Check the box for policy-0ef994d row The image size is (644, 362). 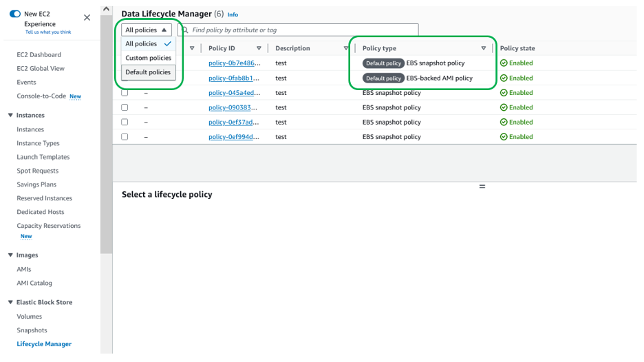tap(125, 137)
